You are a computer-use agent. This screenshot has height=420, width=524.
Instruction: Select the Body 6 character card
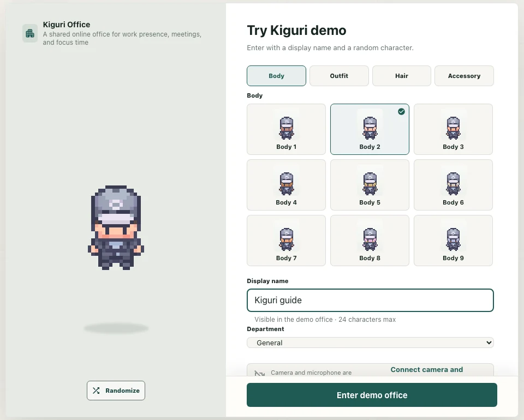453,185
